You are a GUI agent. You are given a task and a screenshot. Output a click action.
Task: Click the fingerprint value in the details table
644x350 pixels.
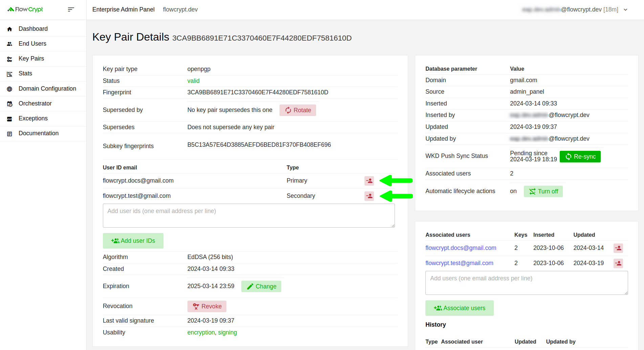pyautogui.click(x=258, y=92)
